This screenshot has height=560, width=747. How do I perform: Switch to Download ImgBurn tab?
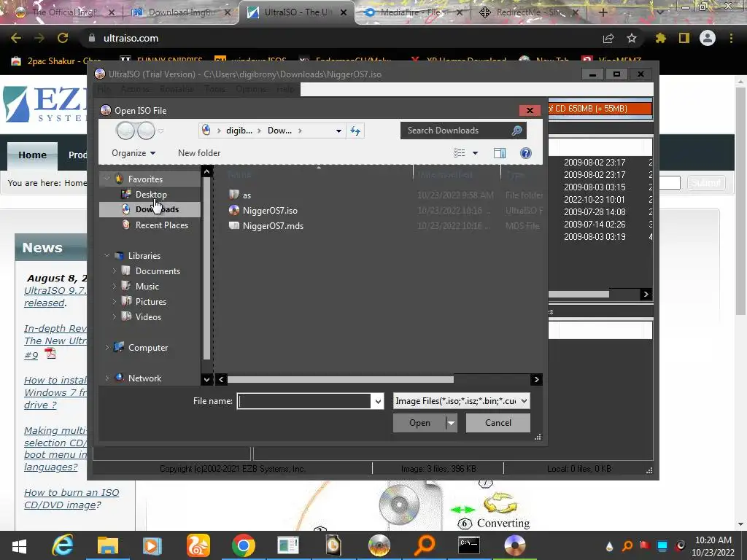(181, 12)
